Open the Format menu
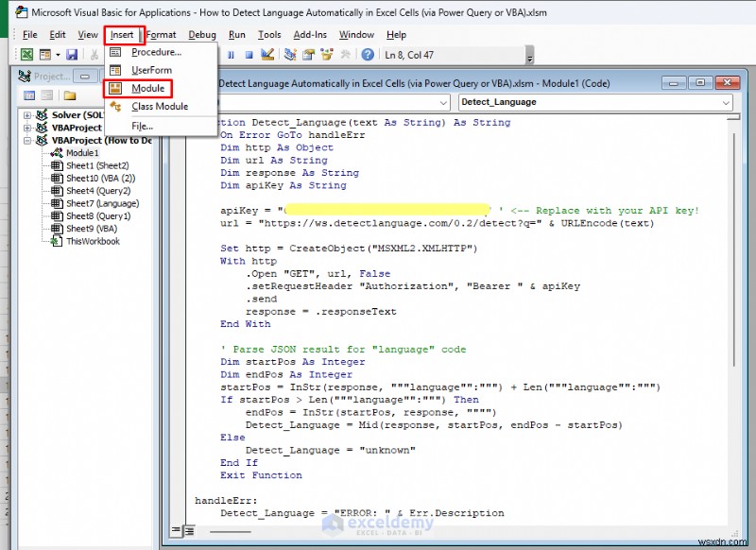Viewport: 756px width, 550px height. pos(161,35)
